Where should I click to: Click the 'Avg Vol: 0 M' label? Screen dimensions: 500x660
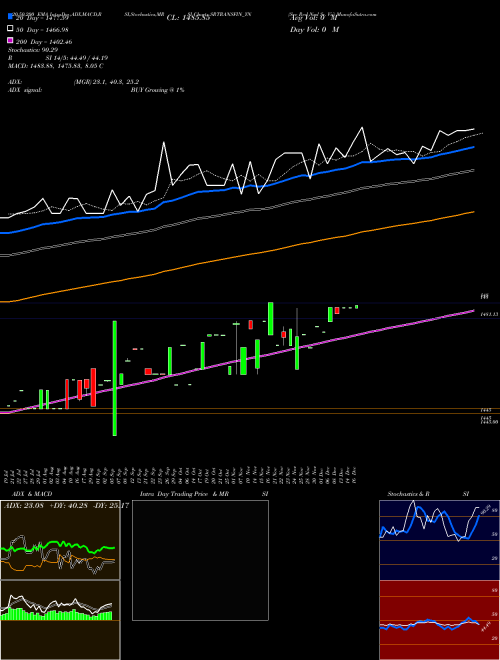click(314, 18)
